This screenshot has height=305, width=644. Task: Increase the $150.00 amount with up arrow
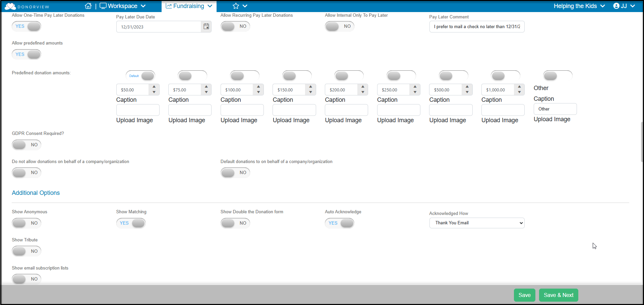click(310, 87)
